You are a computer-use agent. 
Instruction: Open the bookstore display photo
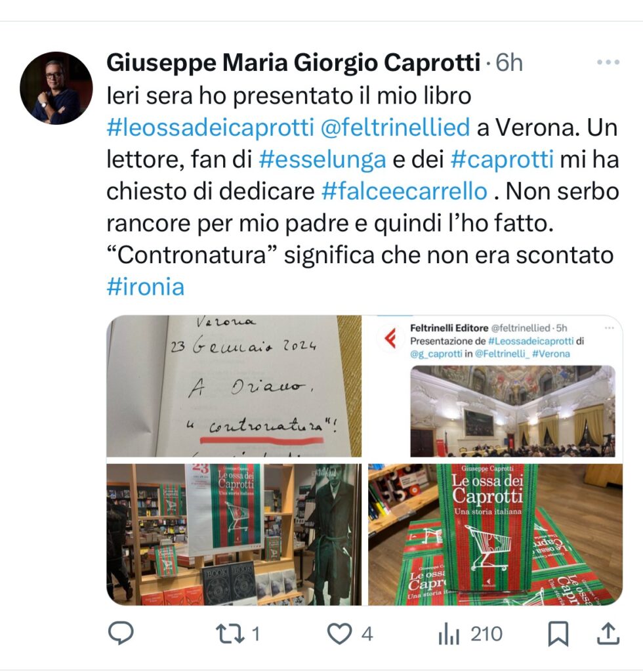click(x=234, y=534)
